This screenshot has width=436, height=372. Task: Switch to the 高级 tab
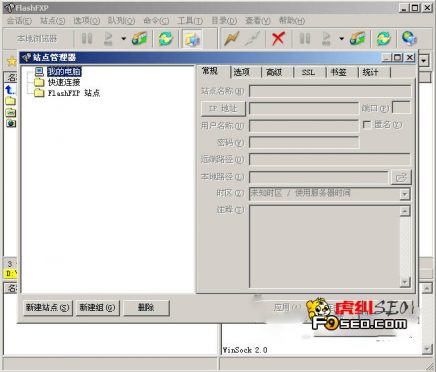[x=274, y=72]
